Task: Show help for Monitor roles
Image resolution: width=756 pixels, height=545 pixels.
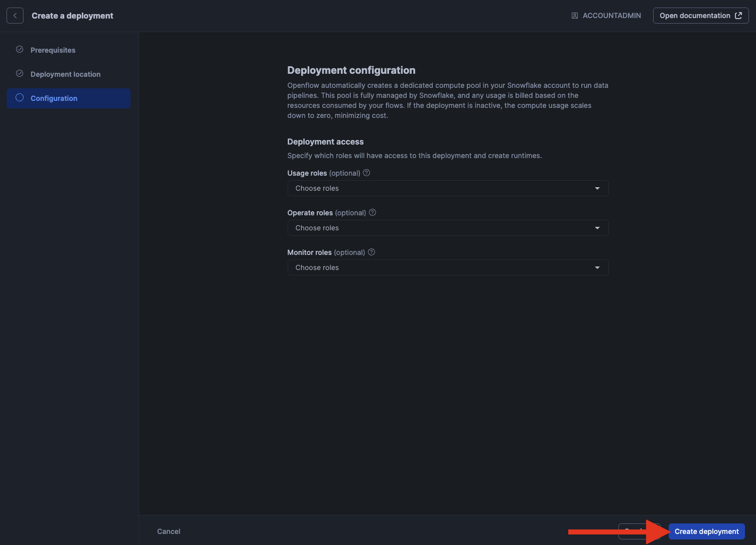Action: click(x=371, y=252)
